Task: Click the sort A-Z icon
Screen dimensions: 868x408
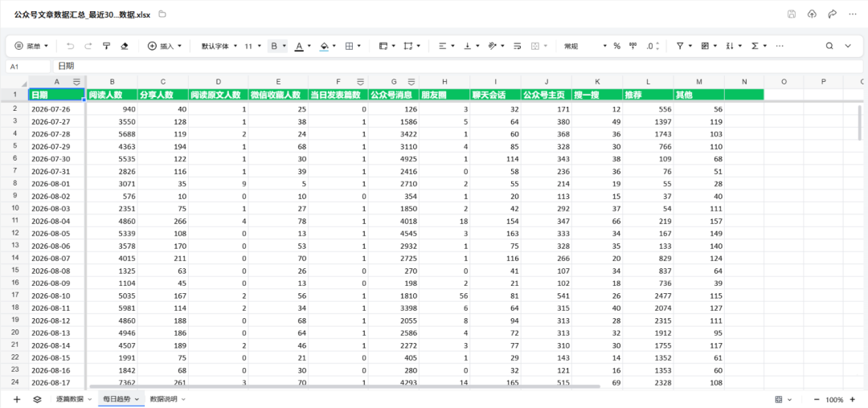Action: click(x=730, y=47)
